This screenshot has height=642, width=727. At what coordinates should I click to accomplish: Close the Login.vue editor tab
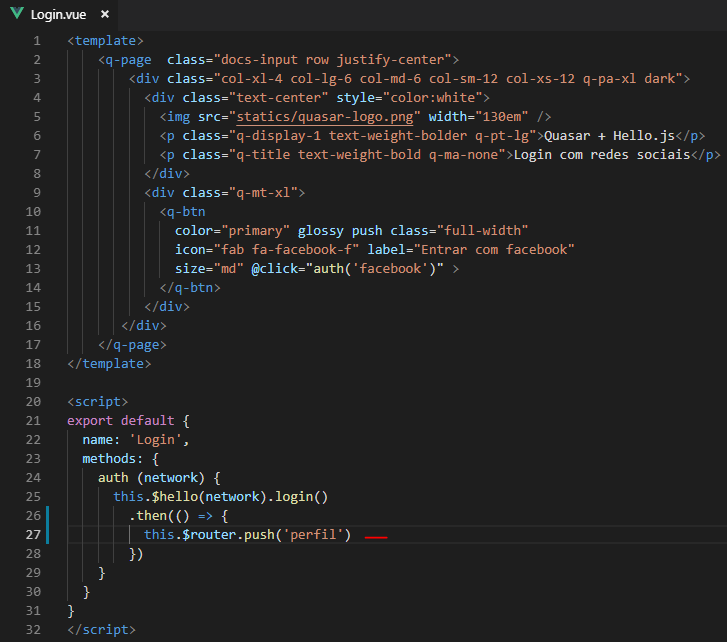coord(104,14)
